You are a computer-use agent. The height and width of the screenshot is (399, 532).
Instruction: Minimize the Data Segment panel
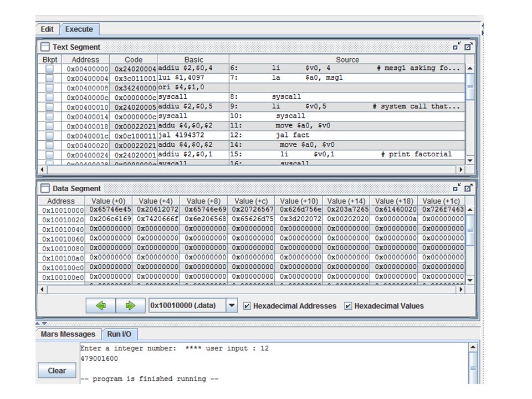click(x=457, y=188)
